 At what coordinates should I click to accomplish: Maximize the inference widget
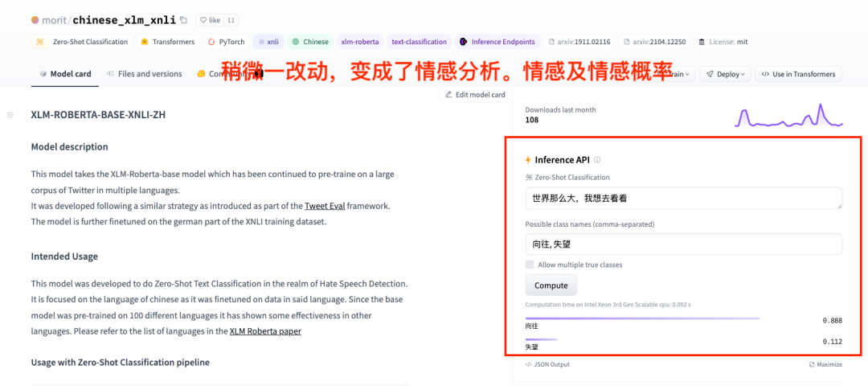pos(825,364)
